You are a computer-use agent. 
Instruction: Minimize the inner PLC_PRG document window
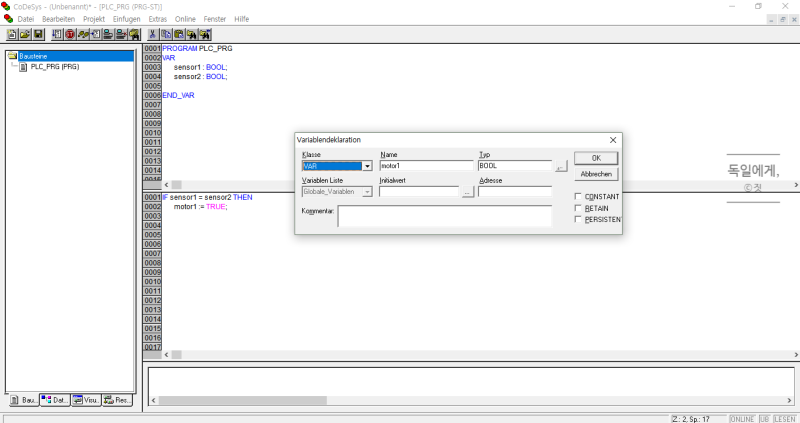point(771,19)
